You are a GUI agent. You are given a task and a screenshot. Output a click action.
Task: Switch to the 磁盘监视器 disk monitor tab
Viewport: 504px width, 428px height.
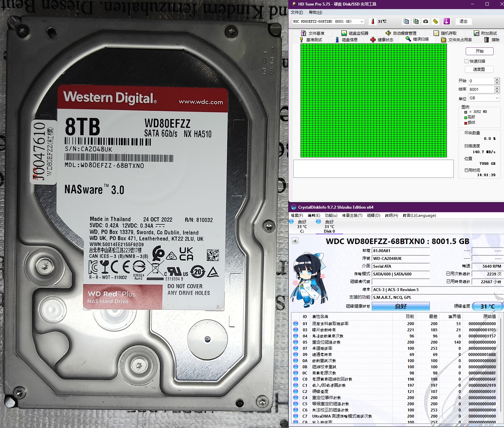click(355, 33)
